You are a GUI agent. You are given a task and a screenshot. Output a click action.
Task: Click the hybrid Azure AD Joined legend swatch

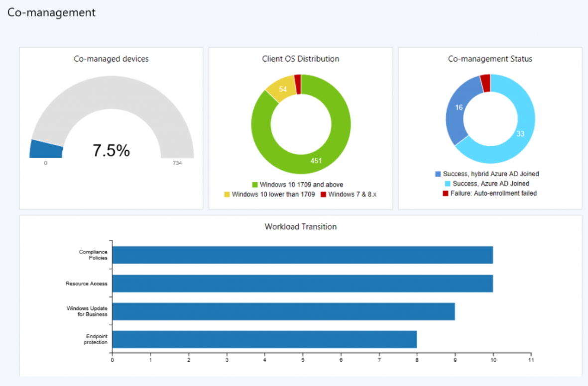(438, 174)
